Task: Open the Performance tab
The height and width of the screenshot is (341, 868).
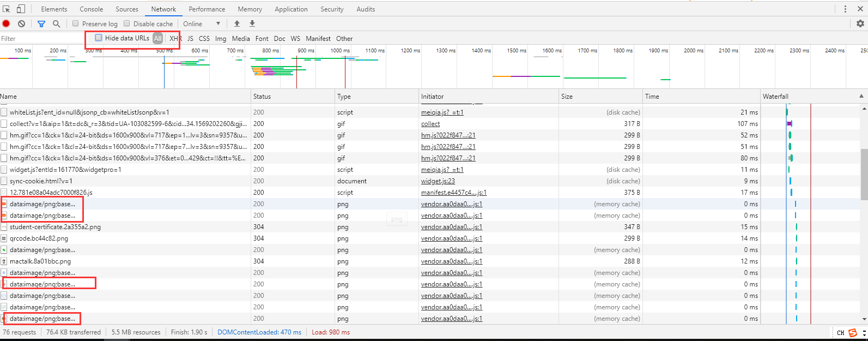Action: click(207, 9)
